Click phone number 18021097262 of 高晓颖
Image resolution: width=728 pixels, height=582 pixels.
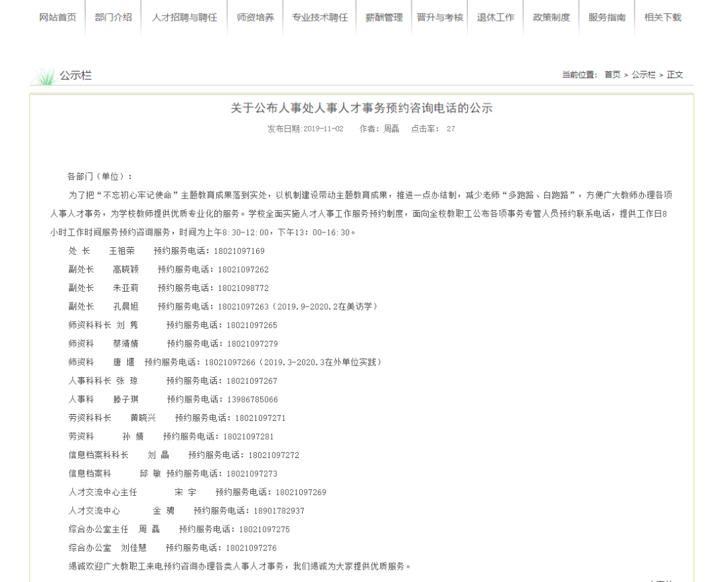pyautogui.click(x=243, y=269)
